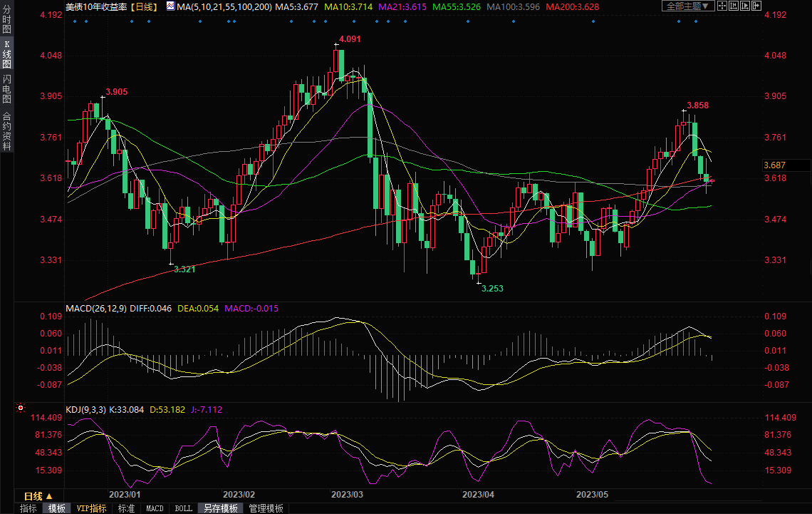Click the crosshair cursor icon in top toolbar

[x=722, y=6]
